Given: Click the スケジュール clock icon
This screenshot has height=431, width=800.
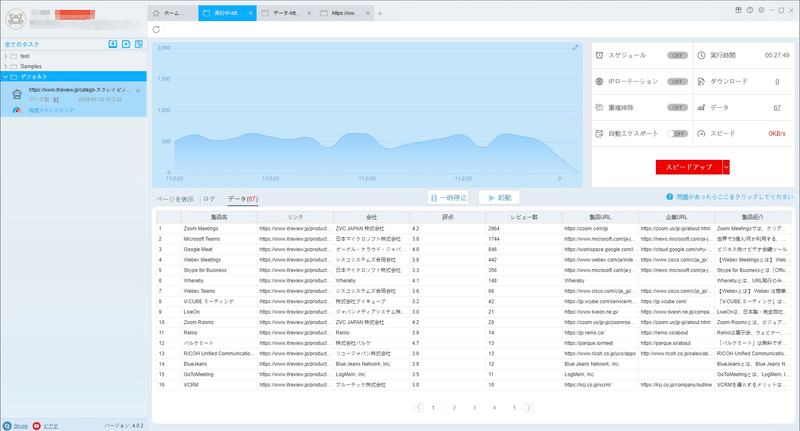Looking at the screenshot, I should 599,55.
